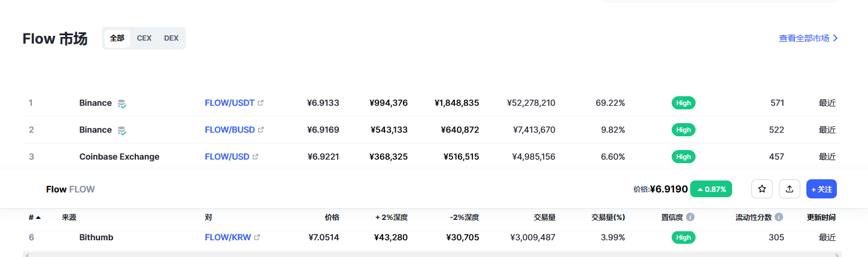The height and width of the screenshot is (257, 868).
Task: Click the star watchlist icon
Action: pyautogui.click(x=762, y=189)
